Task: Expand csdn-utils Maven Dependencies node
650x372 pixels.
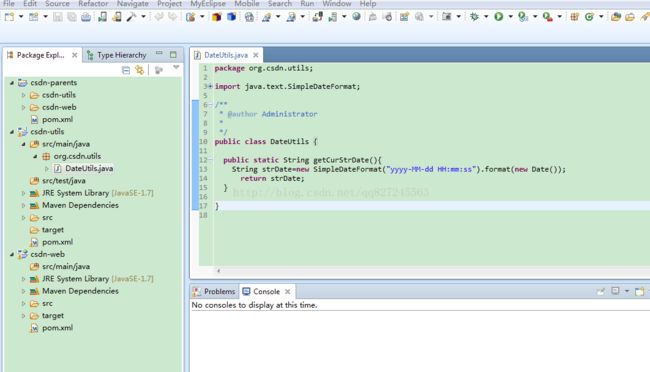Action: (24, 205)
